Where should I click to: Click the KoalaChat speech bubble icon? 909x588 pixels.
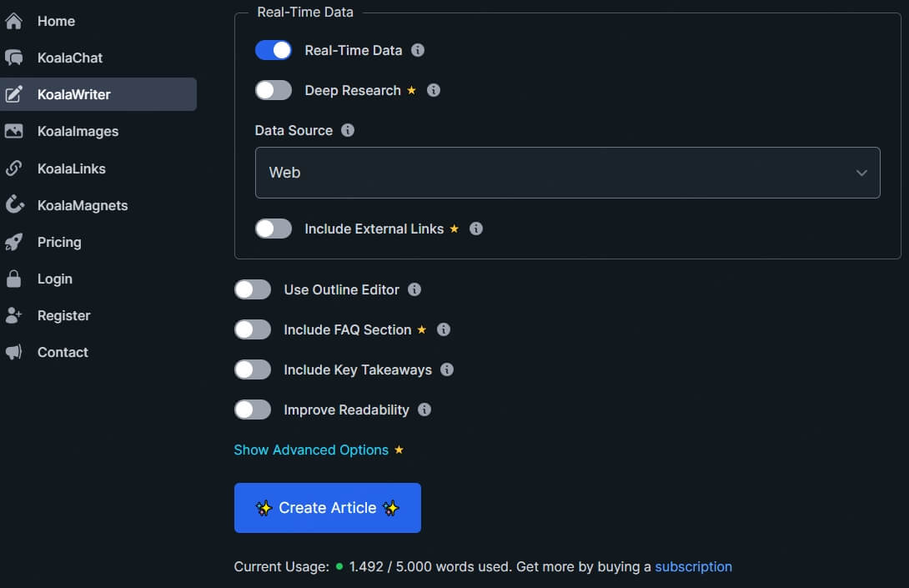click(x=14, y=58)
